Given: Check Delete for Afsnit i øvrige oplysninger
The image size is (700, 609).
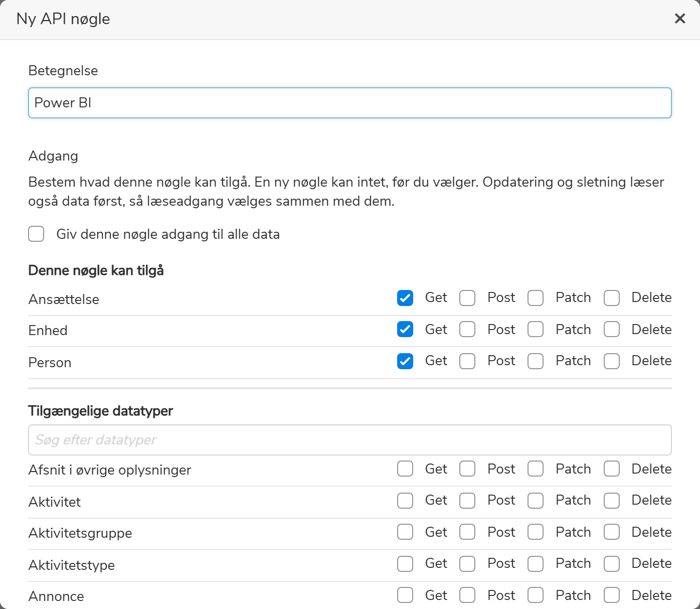Looking at the screenshot, I should pyautogui.click(x=612, y=469).
